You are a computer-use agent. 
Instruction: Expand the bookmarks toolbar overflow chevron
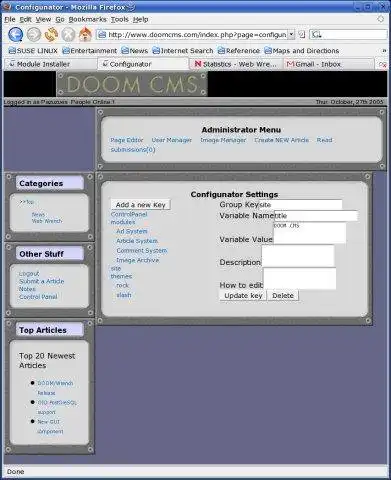pos(384,51)
